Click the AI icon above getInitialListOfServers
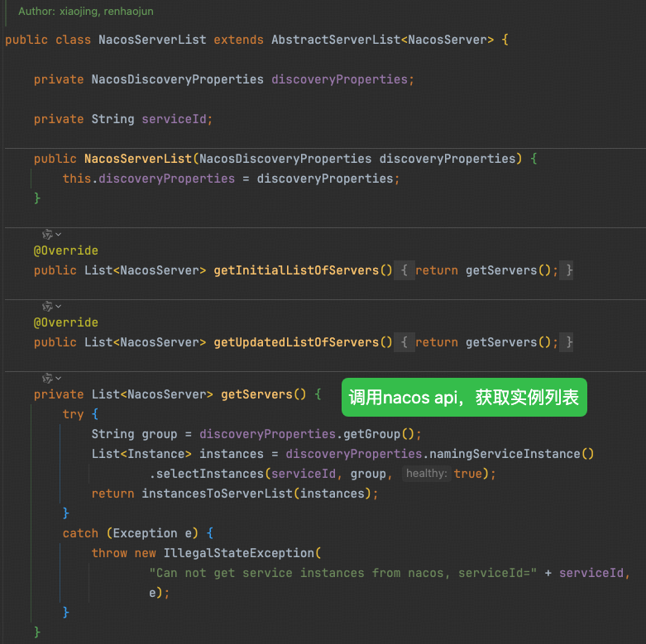 coord(47,235)
